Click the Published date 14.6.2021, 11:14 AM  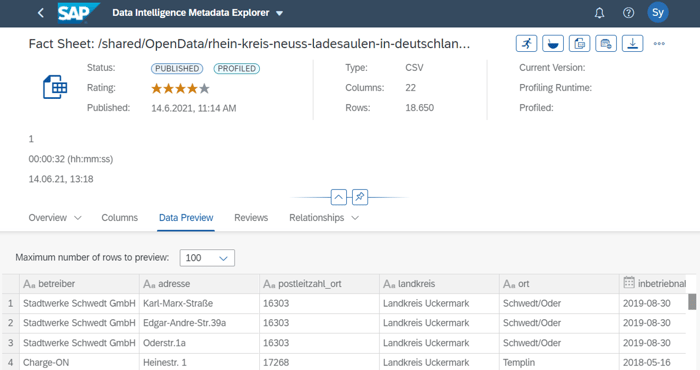click(193, 108)
